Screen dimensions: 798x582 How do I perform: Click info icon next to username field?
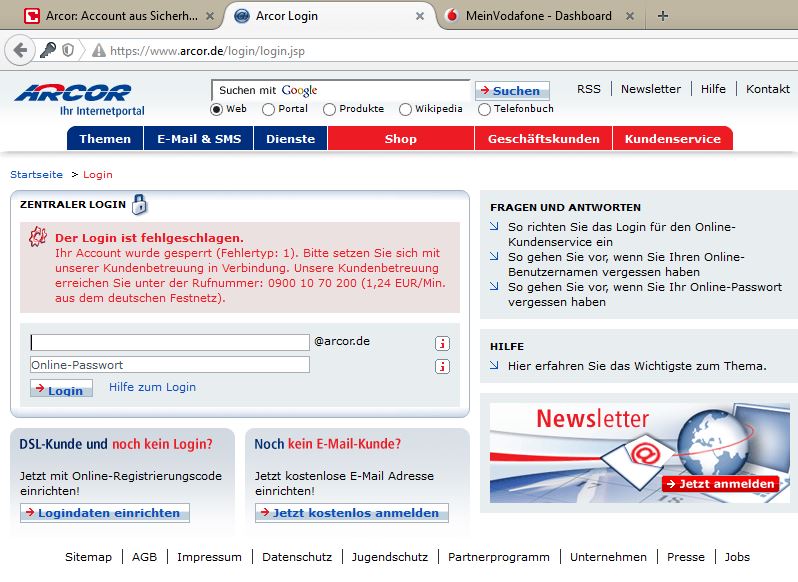point(442,344)
